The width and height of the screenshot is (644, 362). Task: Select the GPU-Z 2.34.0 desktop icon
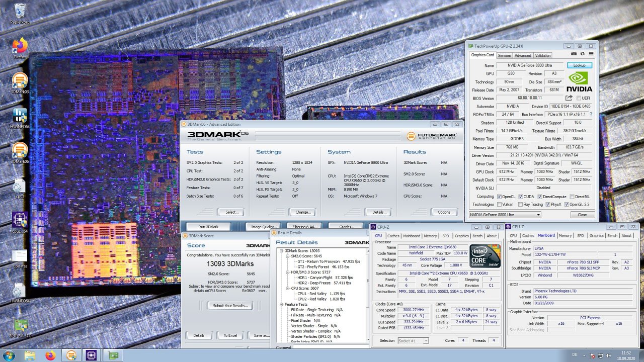20,327
